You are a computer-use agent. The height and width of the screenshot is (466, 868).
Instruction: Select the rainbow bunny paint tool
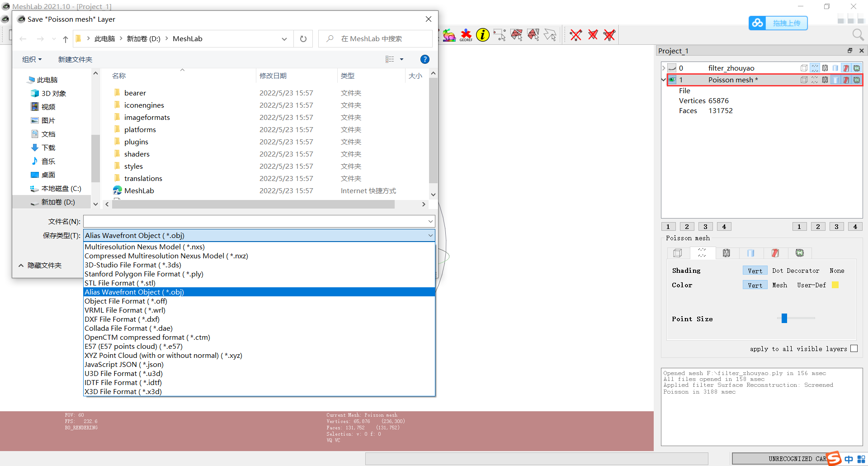point(449,35)
